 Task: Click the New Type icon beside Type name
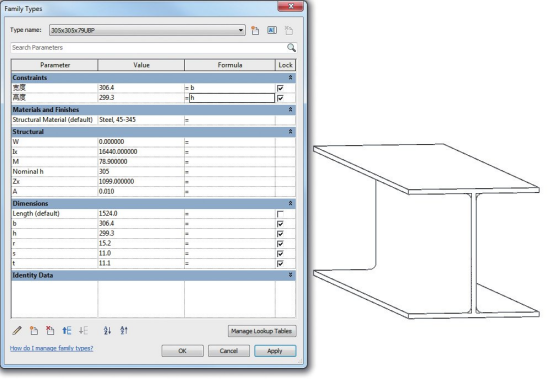[255, 30]
